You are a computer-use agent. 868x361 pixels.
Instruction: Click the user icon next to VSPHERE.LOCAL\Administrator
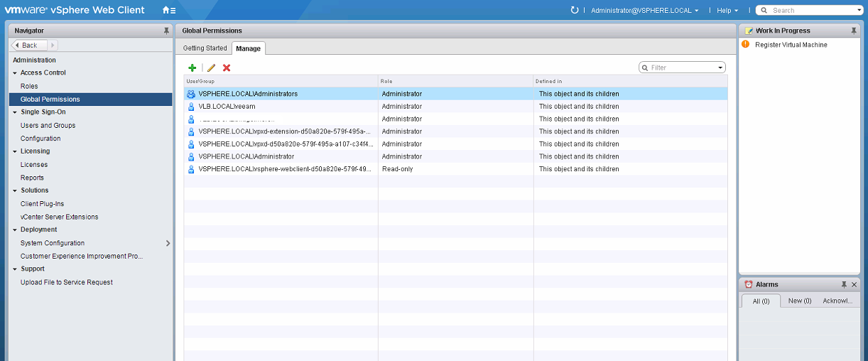191,156
